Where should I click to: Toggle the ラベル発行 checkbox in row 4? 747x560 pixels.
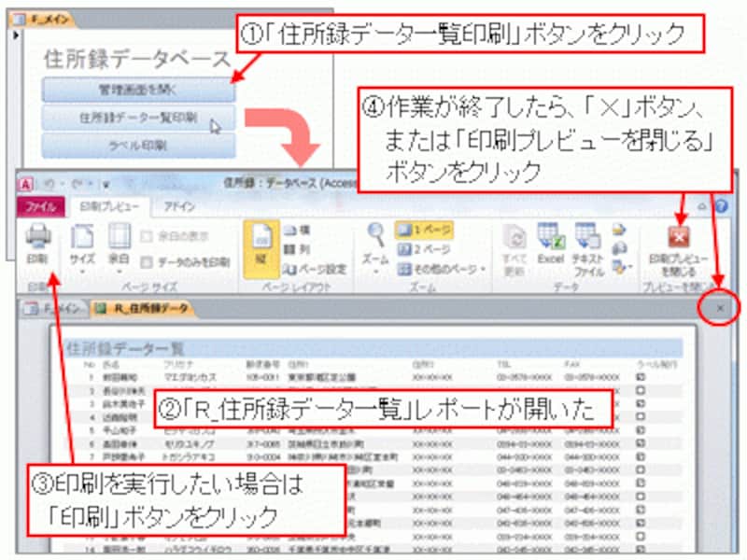point(641,416)
